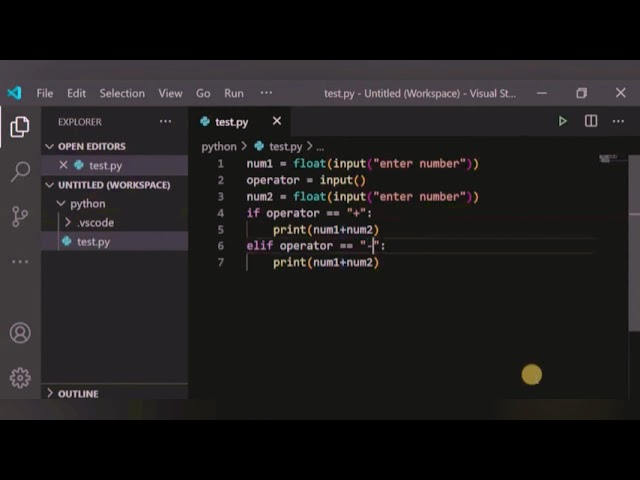Open the Manage gear icon
Viewport: 640px width, 480px height.
point(20,378)
